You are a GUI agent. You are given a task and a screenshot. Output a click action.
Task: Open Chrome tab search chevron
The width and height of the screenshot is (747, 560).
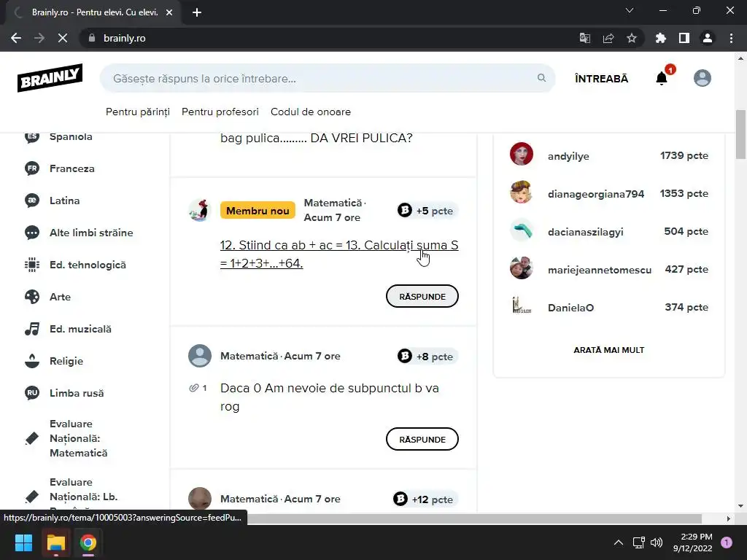pos(630,10)
